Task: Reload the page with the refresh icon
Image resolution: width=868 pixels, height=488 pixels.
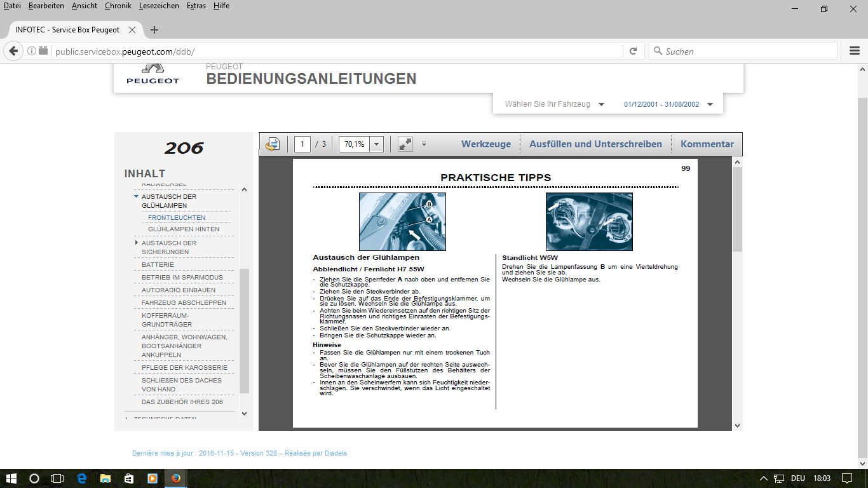Action: [633, 51]
